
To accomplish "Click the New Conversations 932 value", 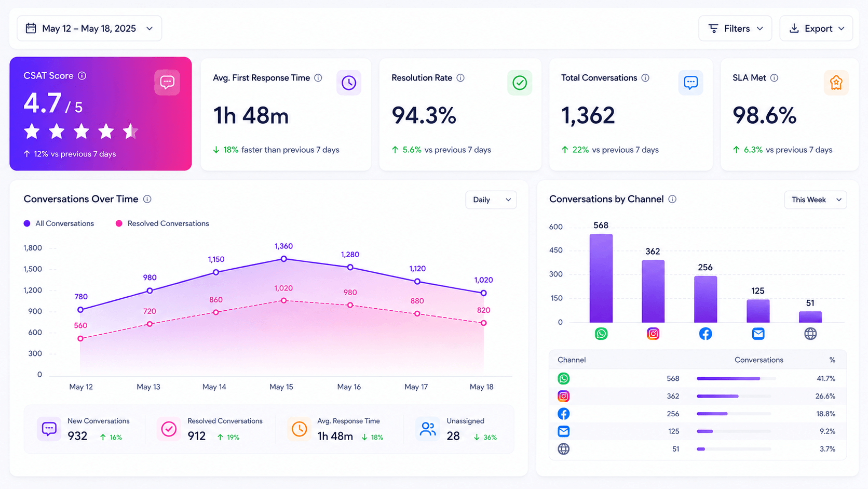I will 77,436.
